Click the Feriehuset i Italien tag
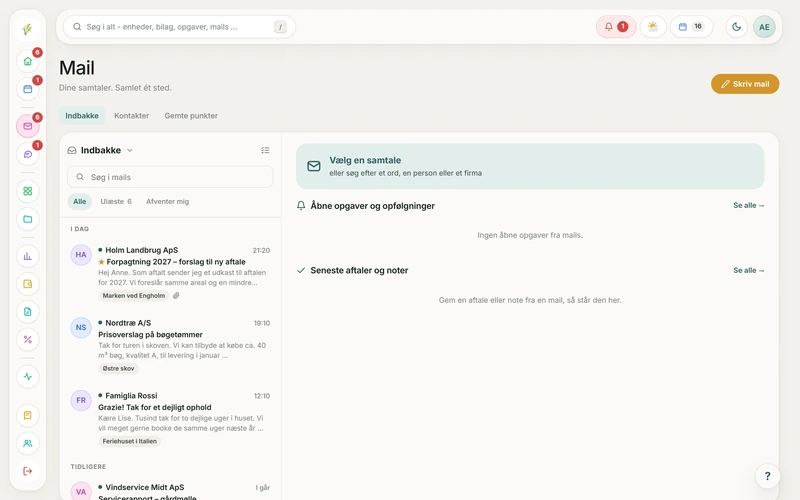 pos(130,441)
